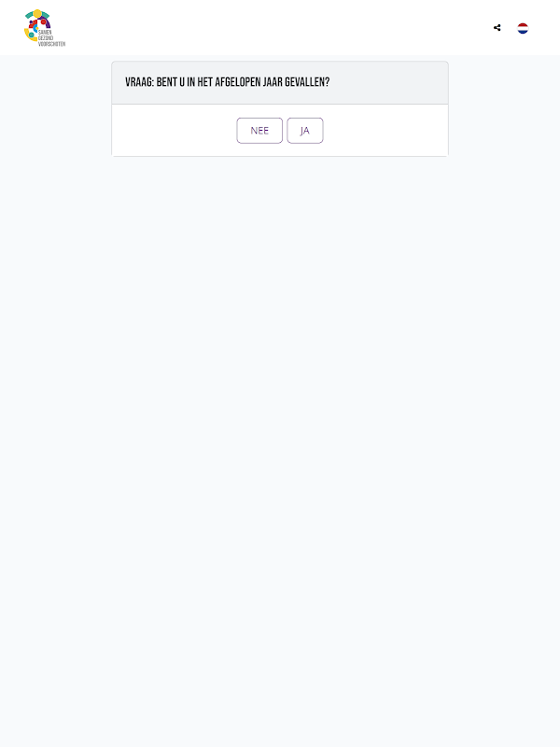Click the colorful circular logo graphic
This screenshot has width=560, height=747.
(x=36, y=25)
